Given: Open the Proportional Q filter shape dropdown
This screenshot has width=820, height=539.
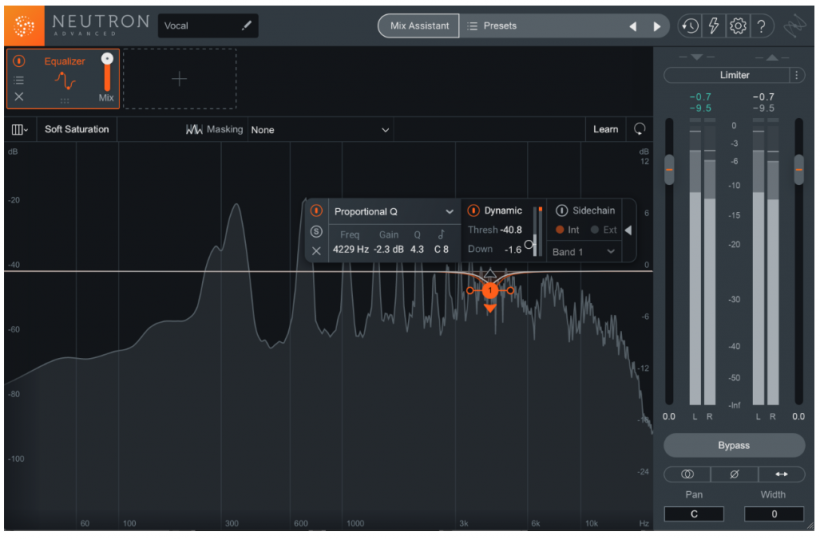Looking at the screenshot, I should (393, 212).
